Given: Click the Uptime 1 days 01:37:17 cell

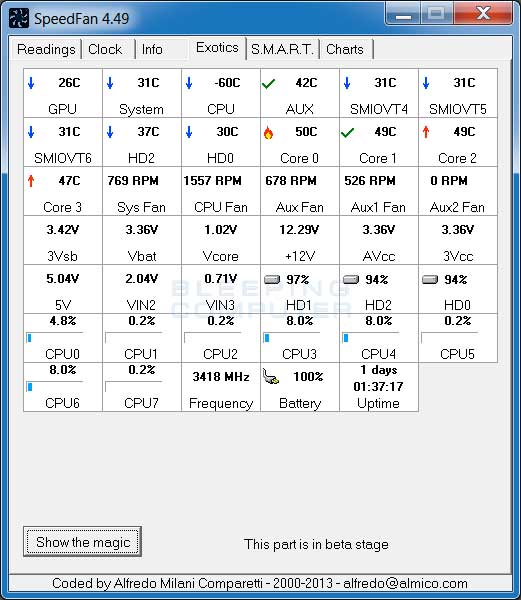Looking at the screenshot, I should pyautogui.click(x=379, y=387).
